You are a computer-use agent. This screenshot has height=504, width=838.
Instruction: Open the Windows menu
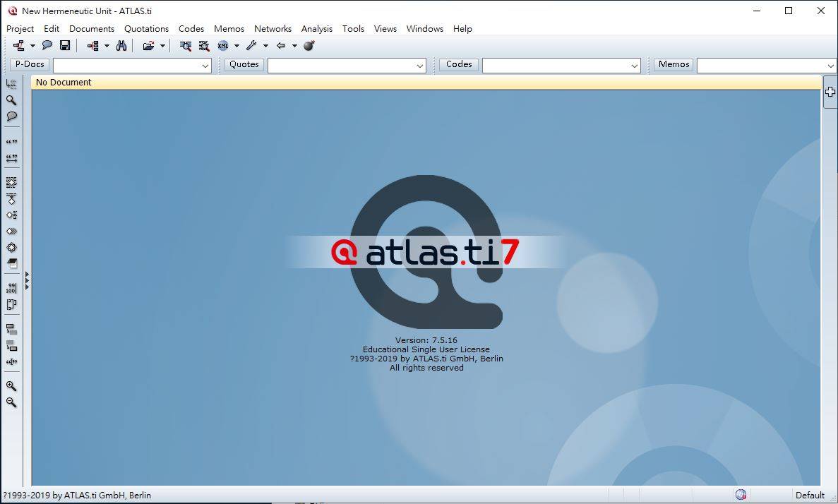[x=425, y=29]
